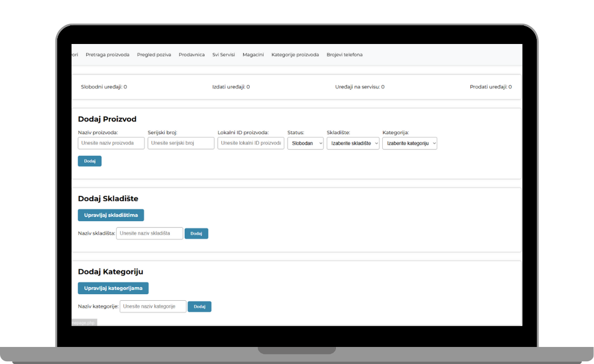
Task: Open Prodavnica from the navigation bar
Action: click(191, 55)
